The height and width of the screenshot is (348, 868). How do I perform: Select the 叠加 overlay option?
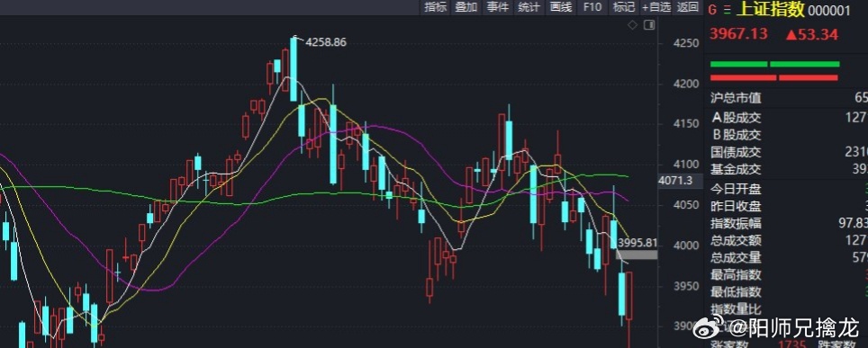point(466,7)
